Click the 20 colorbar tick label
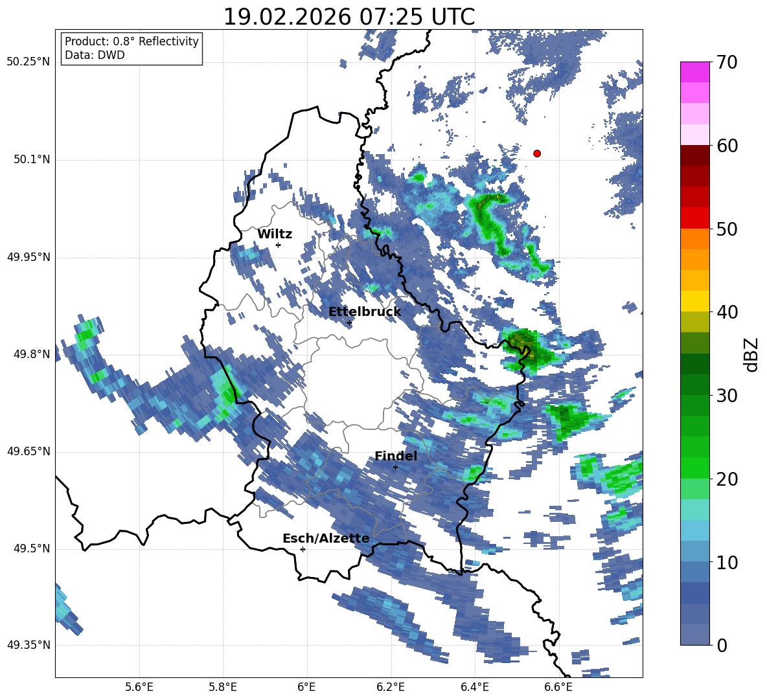 (x=726, y=479)
